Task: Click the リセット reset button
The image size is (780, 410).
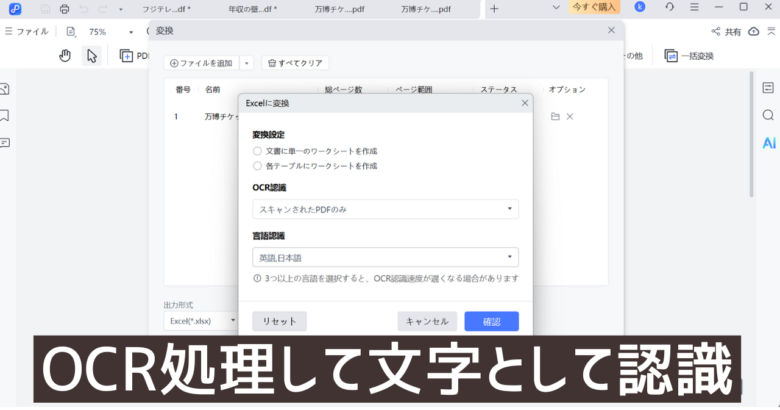Action: pyautogui.click(x=279, y=321)
